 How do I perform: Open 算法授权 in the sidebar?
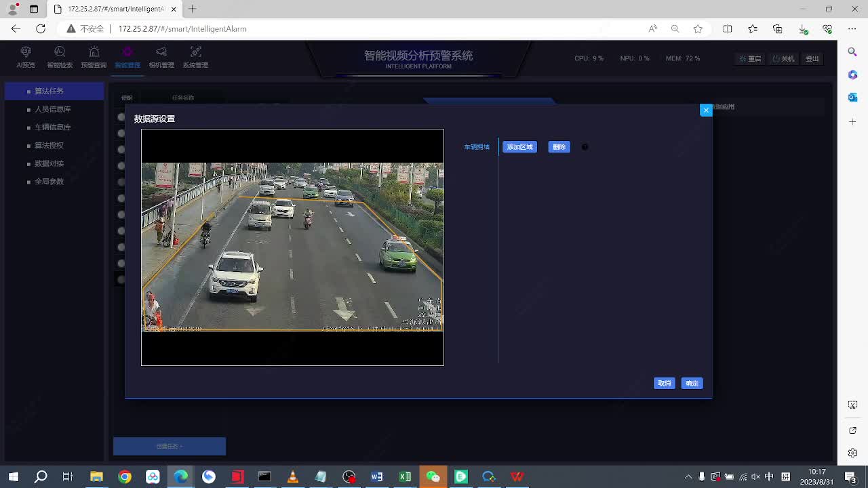49,145
